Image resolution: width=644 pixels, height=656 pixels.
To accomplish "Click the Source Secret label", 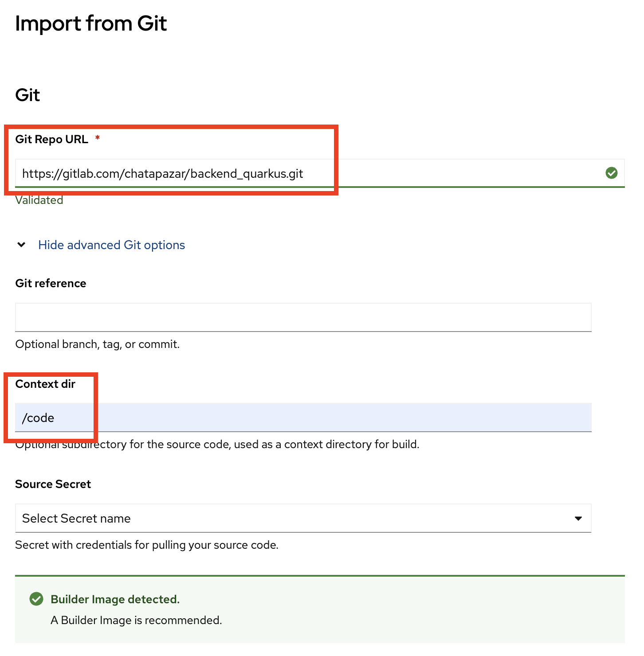I will (53, 484).
